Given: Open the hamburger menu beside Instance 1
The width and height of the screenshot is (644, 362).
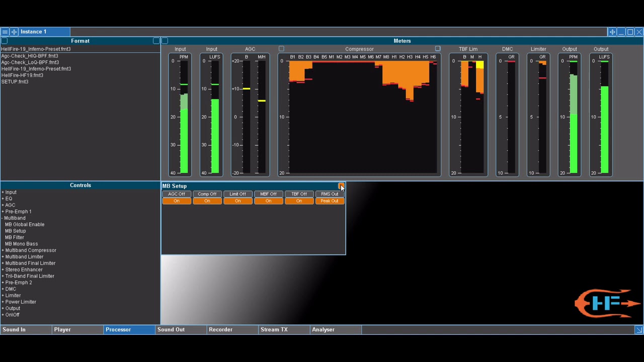Looking at the screenshot, I should 5,32.
